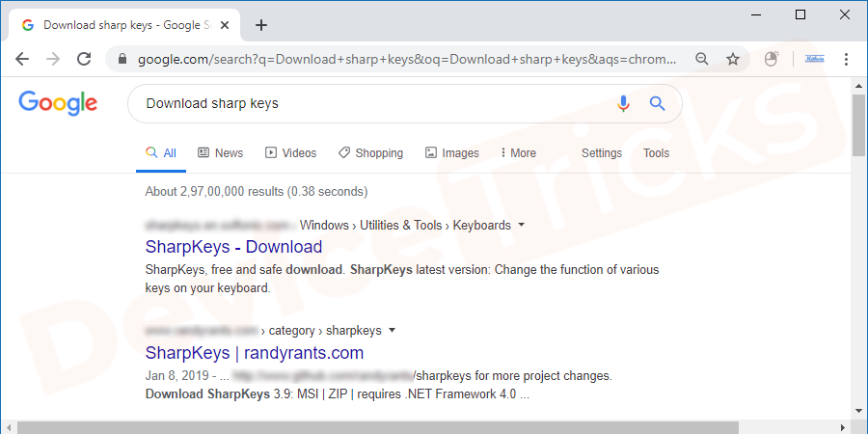Screen dimensions: 868x434
Task: Go back using the browser back arrow
Action: pyautogui.click(x=22, y=59)
